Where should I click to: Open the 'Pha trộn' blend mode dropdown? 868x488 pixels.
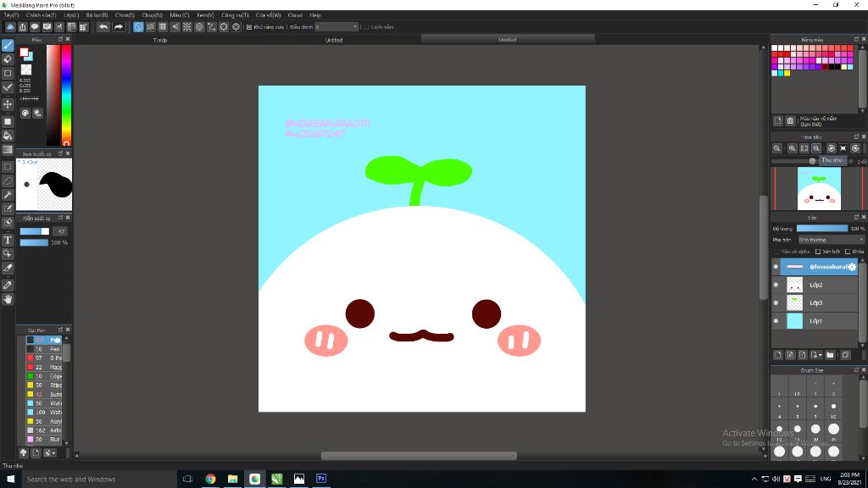(x=831, y=240)
